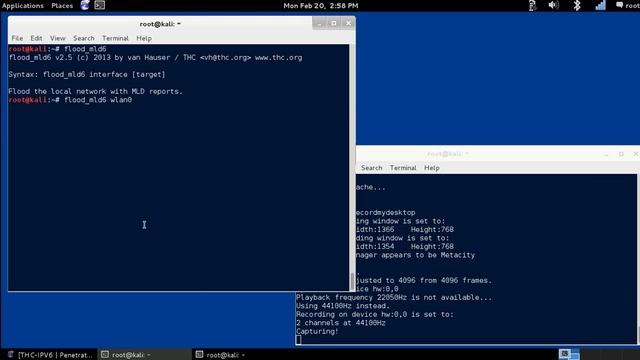Click '2 channels at 44100Hz' line

tap(341, 323)
